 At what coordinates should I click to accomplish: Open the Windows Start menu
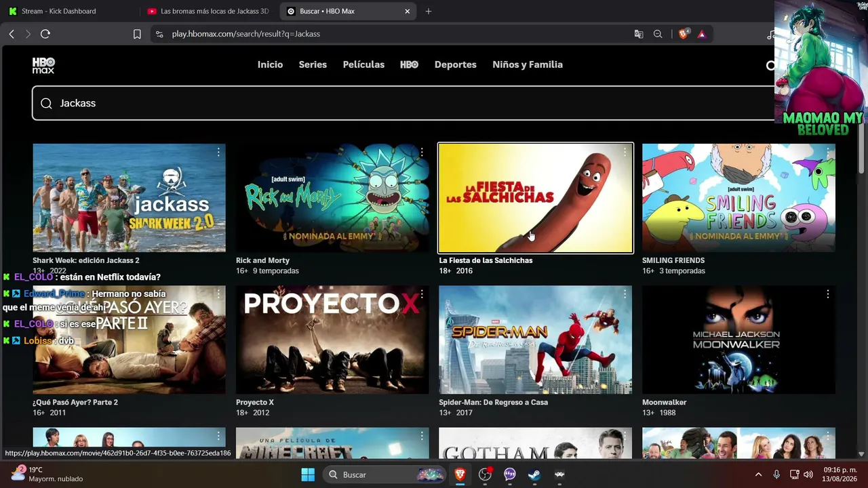click(308, 474)
